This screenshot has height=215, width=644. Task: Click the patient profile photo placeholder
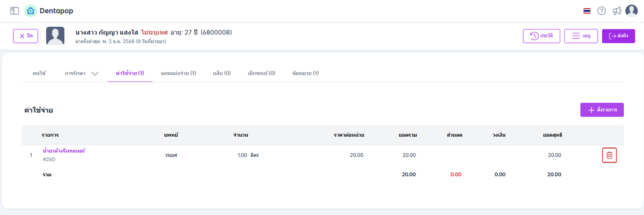(x=55, y=36)
